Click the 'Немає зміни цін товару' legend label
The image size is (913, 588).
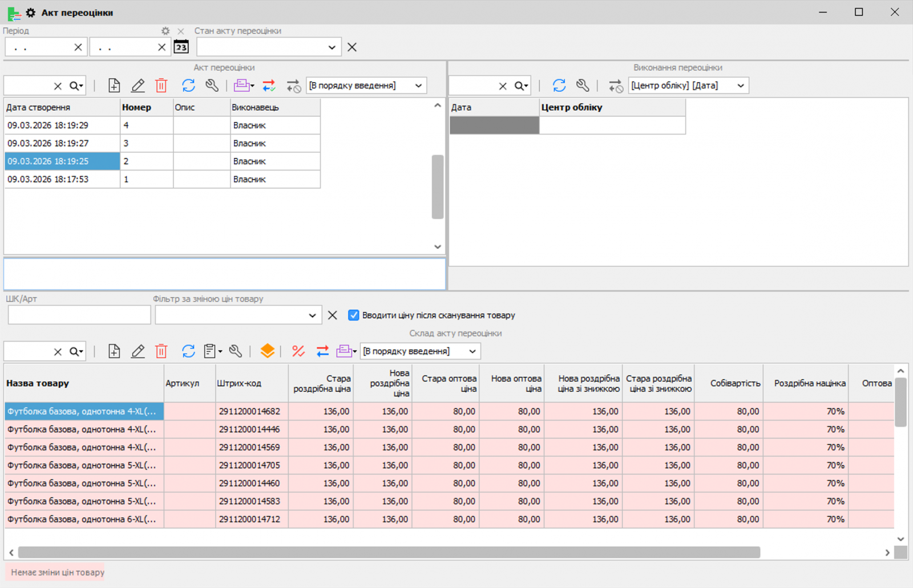tap(58, 572)
